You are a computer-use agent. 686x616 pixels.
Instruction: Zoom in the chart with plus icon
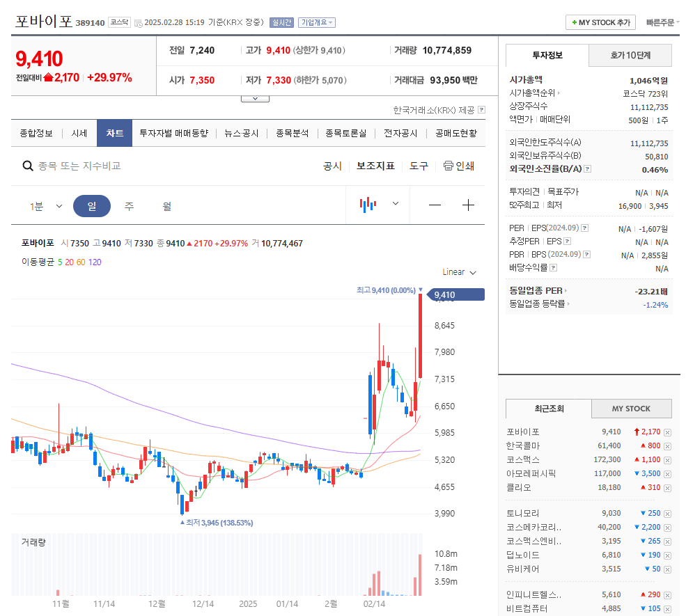click(x=468, y=205)
